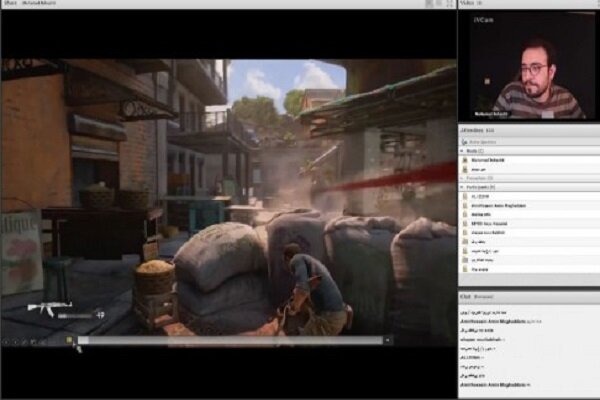Click the yellow stop button on video player
The width and height of the screenshot is (600, 400).
pos(69,340)
